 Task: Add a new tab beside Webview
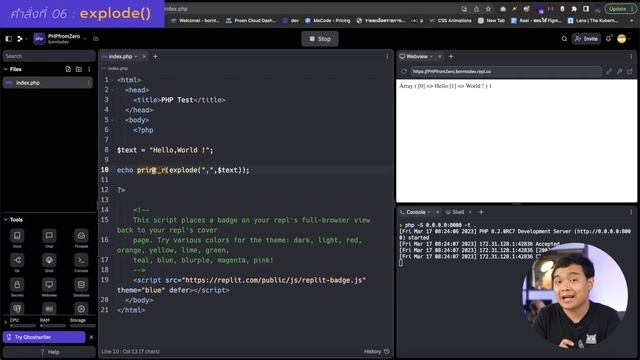[x=451, y=56]
